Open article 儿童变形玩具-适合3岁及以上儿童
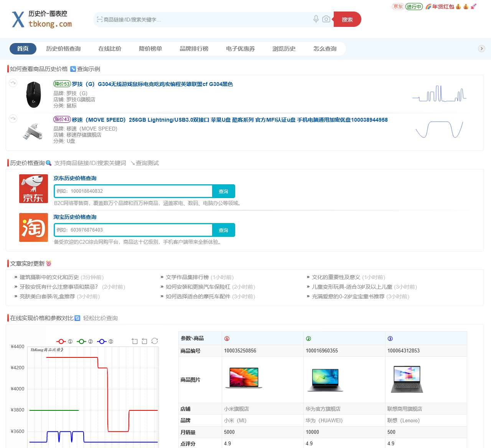Image resolution: width=491 pixels, height=448 pixels. [x=352, y=287]
